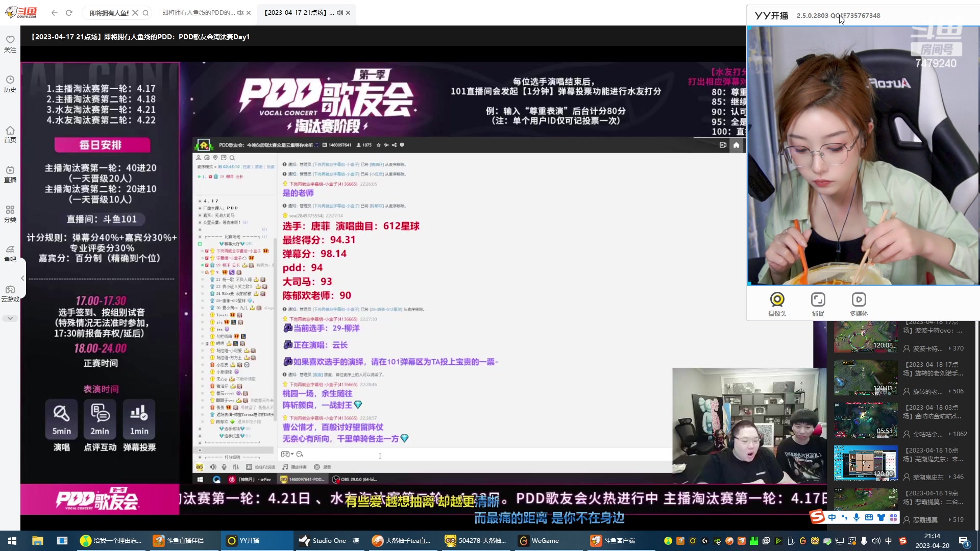Open the Douyu logo home link
Image resolution: width=980 pixels, height=551 pixels.
21,12
